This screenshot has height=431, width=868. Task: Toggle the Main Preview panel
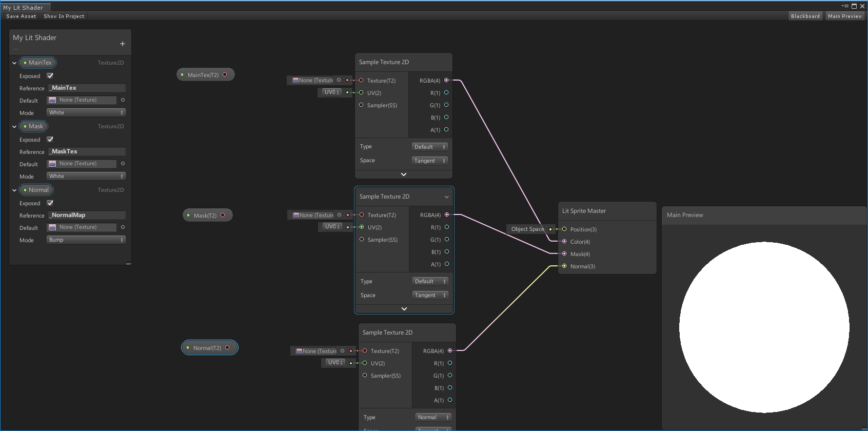click(844, 16)
